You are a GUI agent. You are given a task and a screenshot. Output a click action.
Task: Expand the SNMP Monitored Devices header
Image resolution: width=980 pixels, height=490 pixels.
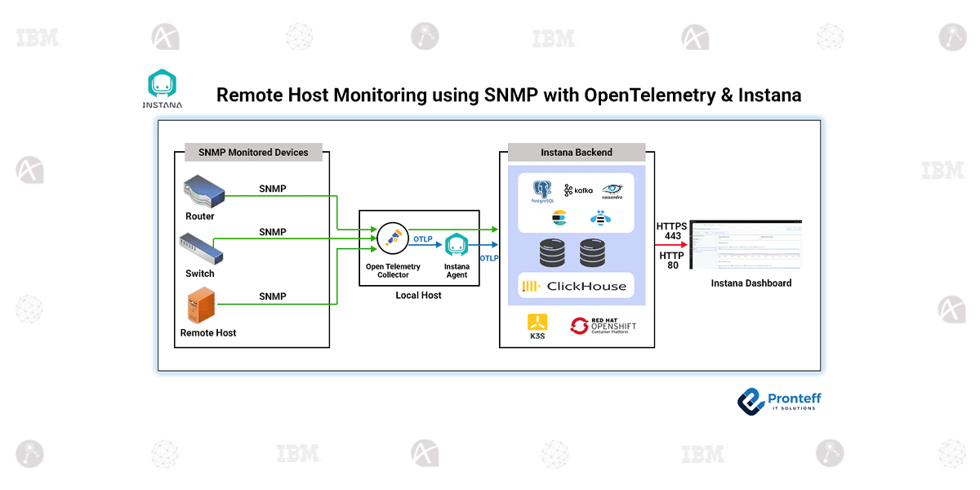[253, 152]
